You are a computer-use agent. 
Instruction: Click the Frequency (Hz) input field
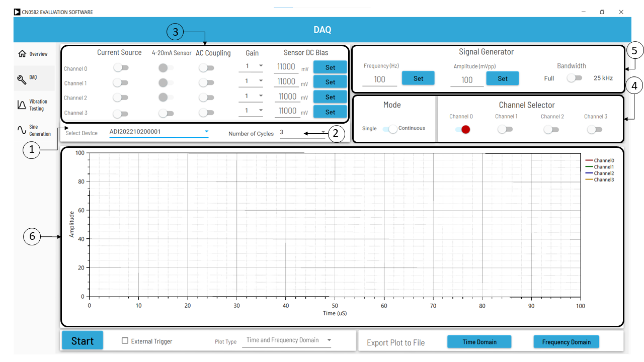[x=380, y=78]
